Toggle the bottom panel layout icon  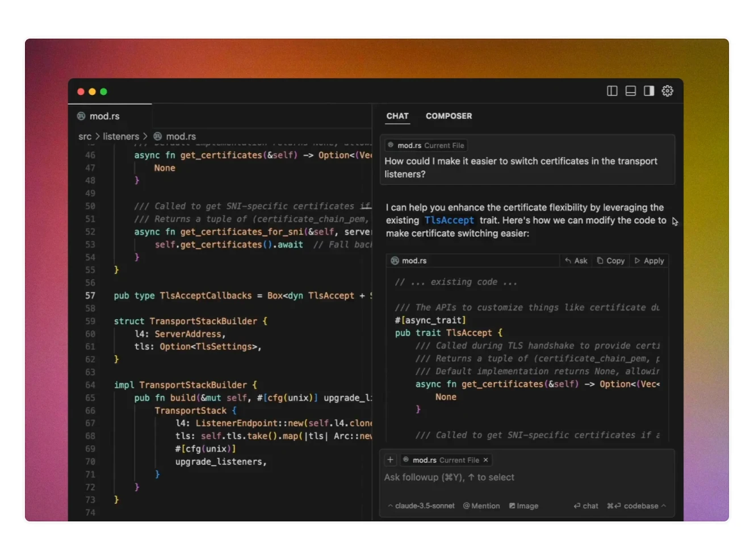click(630, 91)
